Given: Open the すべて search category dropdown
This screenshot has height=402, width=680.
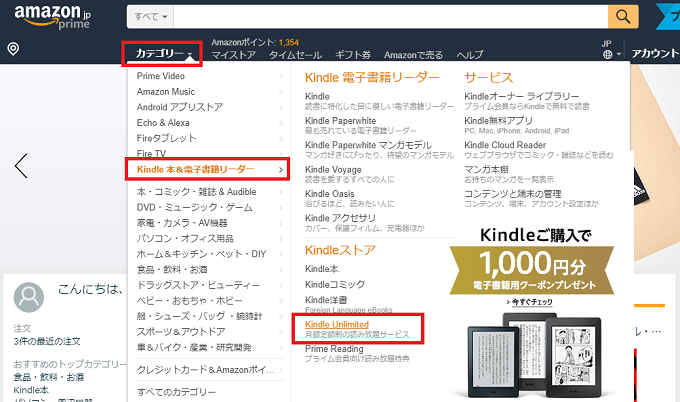Looking at the screenshot, I should pos(150,17).
